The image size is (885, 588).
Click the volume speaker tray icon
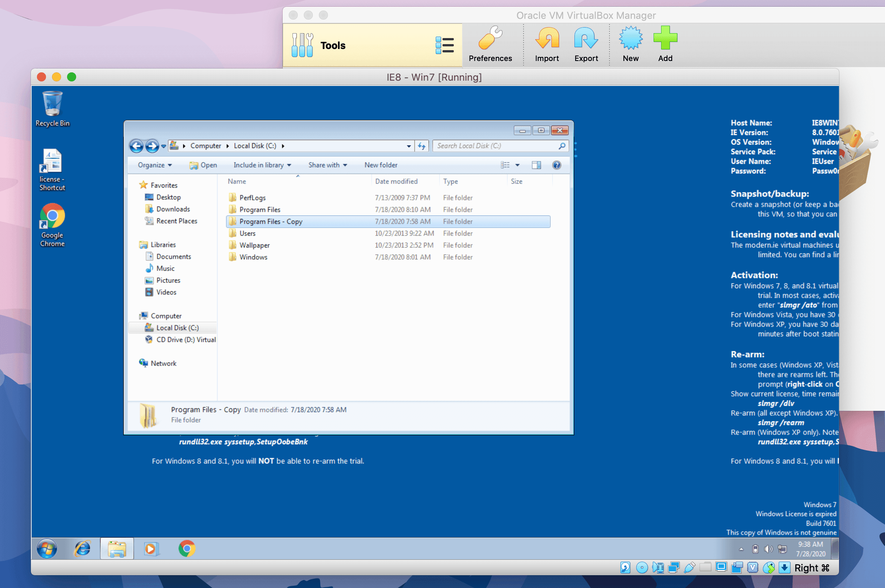[x=768, y=549]
